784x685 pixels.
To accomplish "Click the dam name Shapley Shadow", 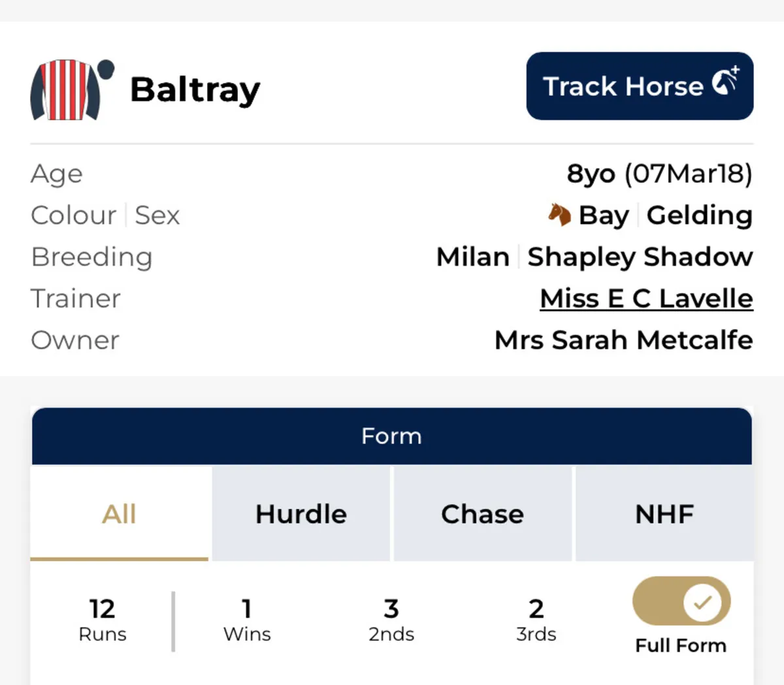I will click(640, 257).
